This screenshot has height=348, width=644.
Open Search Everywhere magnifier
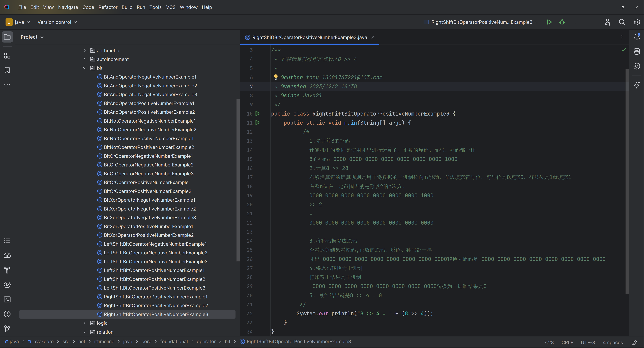pyautogui.click(x=622, y=22)
